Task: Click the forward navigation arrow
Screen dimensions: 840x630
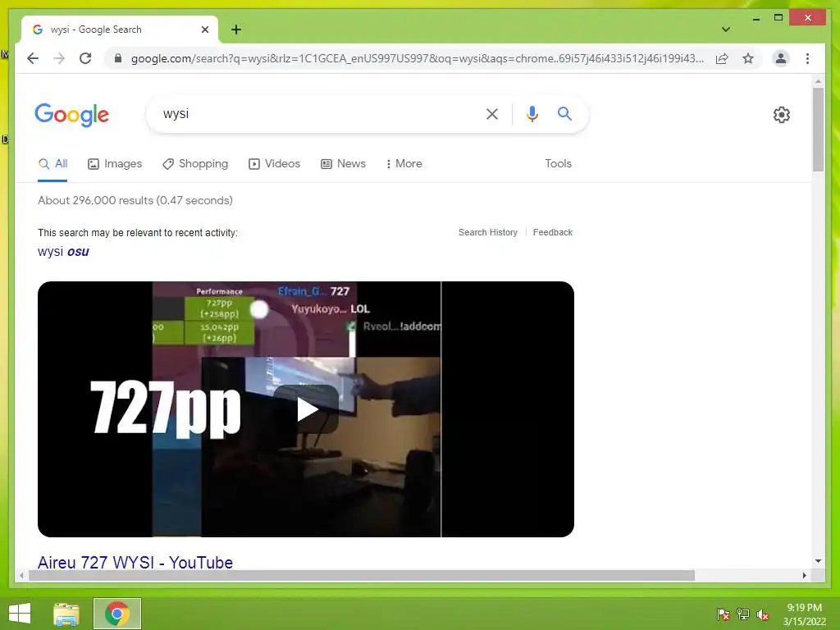Action: click(x=59, y=58)
